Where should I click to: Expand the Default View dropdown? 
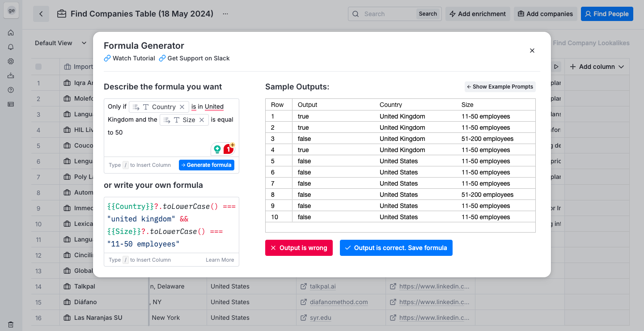[x=61, y=43]
